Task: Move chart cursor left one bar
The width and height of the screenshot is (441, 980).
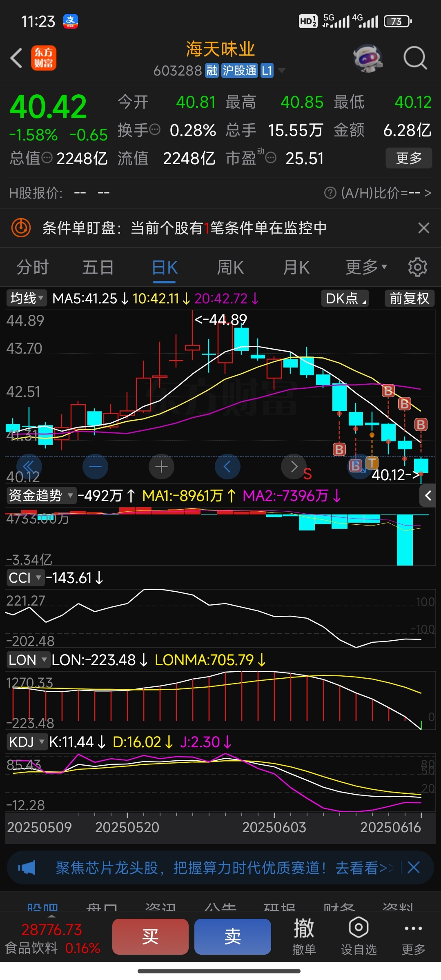Action: pyautogui.click(x=227, y=466)
